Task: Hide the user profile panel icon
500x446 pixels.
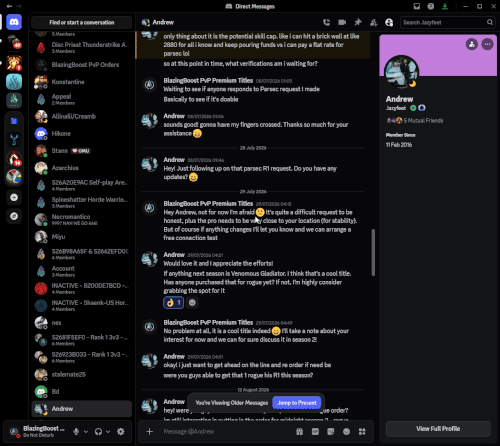Action: coord(389,22)
